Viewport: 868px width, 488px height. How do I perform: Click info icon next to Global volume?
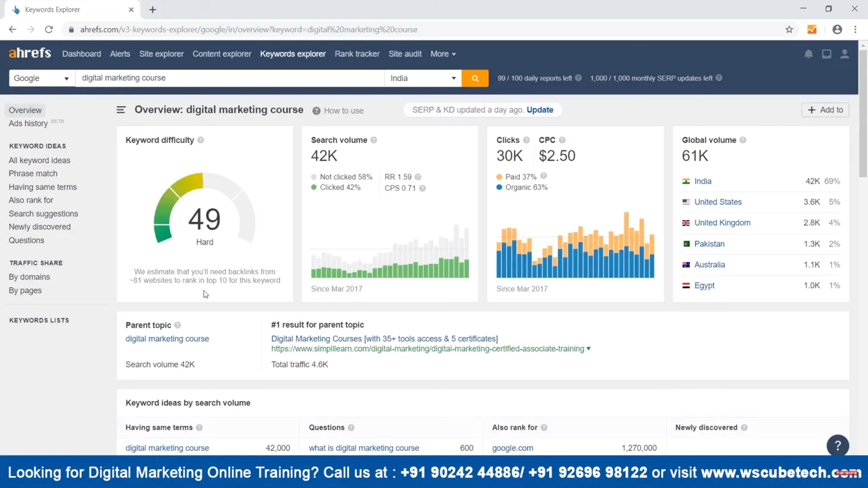pos(743,140)
